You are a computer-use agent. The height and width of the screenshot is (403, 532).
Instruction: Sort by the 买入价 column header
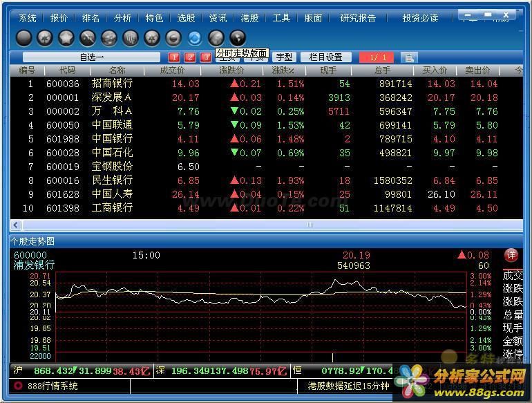pyautogui.click(x=435, y=71)
